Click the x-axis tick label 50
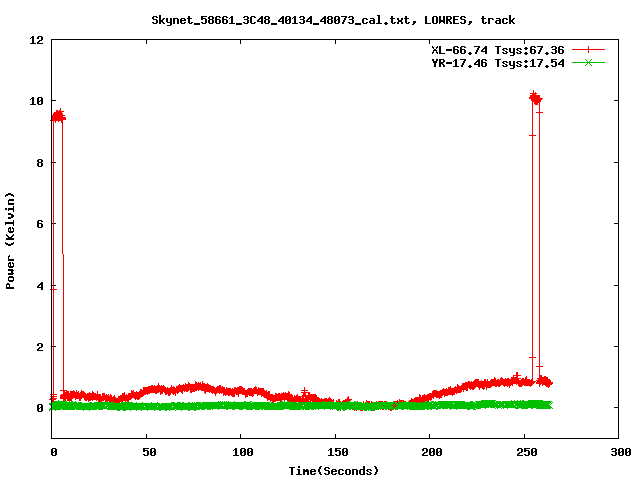This screenshot has height=480, width=640. pyautogui.click(x=149, y=452)
